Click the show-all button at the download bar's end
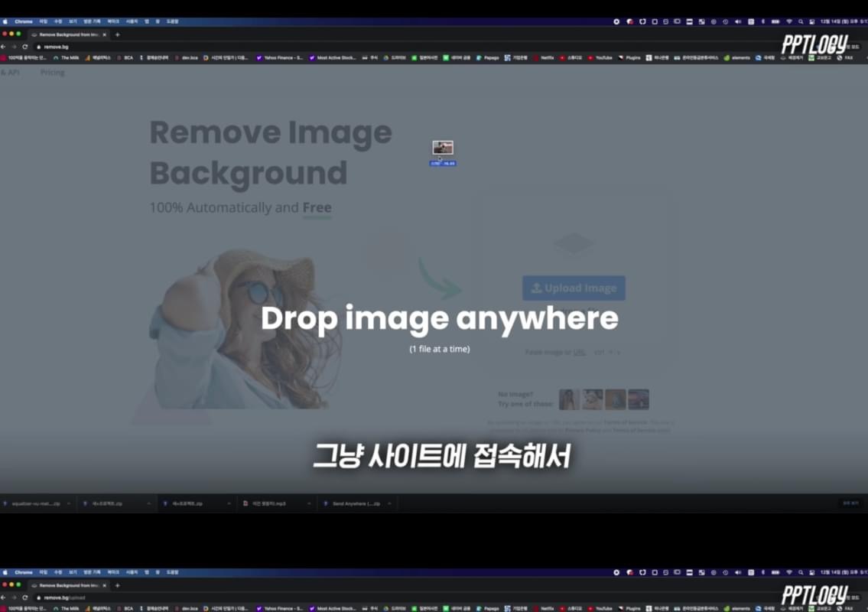This screenshot has width=868, height=612. [x=850, y=503]
